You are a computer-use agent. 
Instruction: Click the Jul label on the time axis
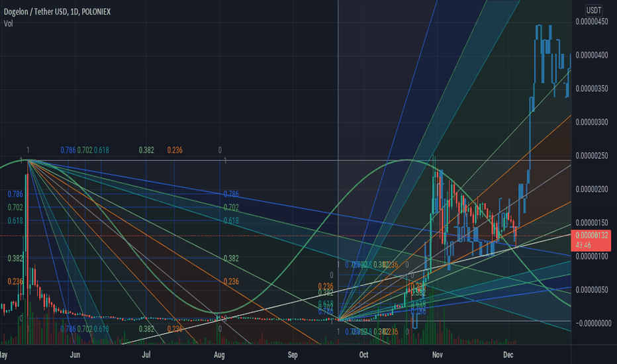146,355
